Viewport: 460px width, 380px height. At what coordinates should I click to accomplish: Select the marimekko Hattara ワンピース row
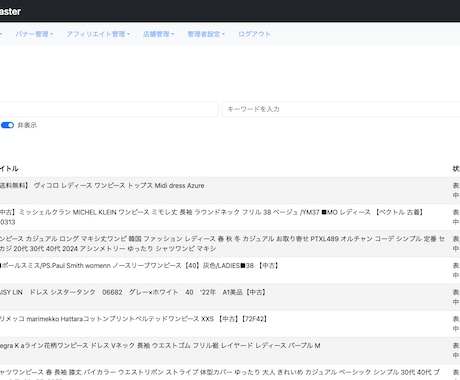click(230, 324)
